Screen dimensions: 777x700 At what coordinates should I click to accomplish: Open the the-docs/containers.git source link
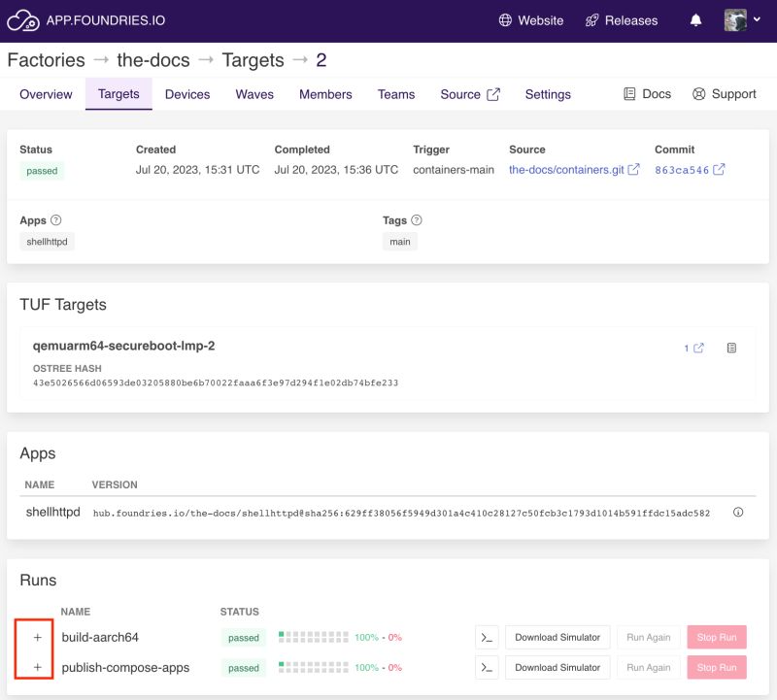click(566, 170)
